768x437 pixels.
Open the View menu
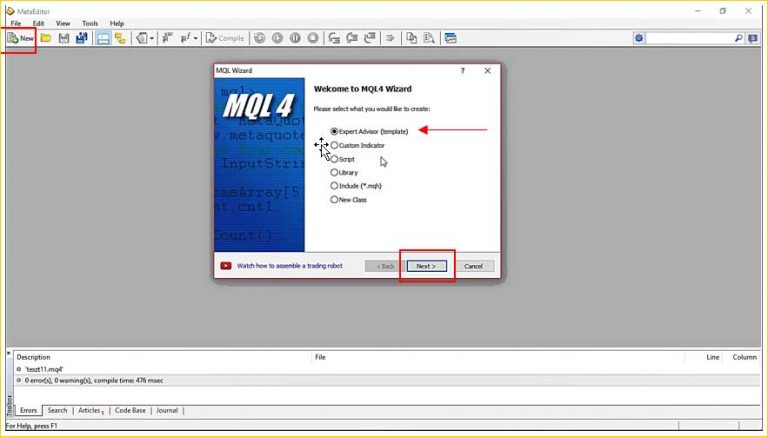(x=63, y=23)
